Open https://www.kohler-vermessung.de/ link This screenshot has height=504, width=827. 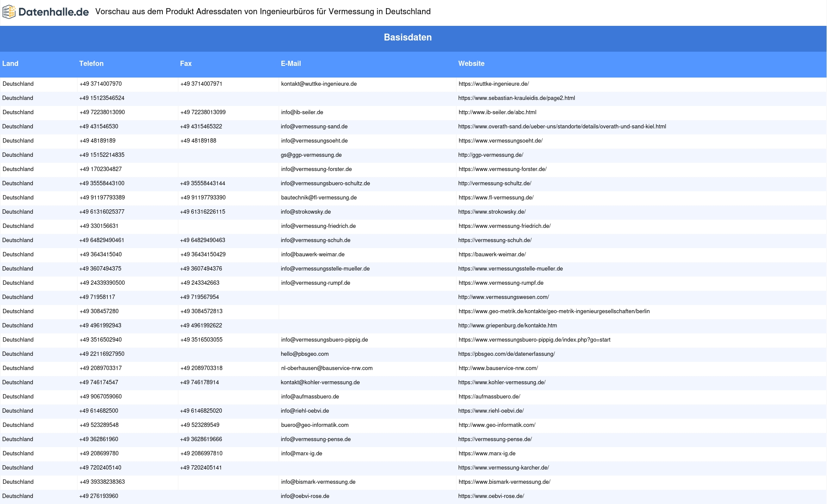pyautogui.click(x=502, y=383)
